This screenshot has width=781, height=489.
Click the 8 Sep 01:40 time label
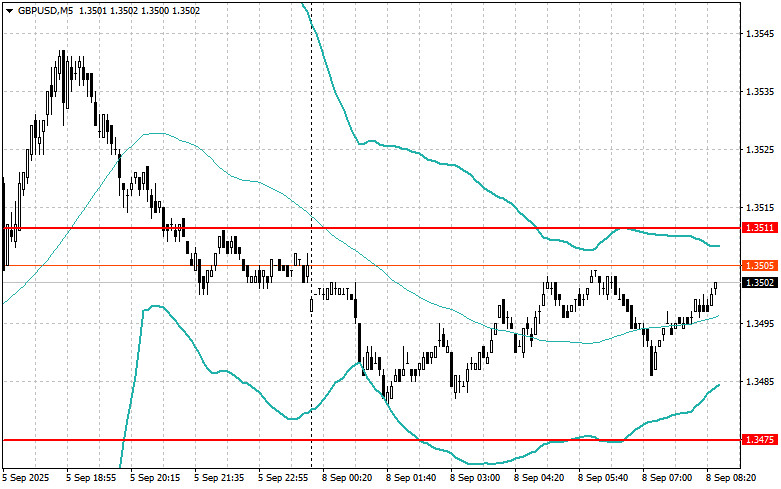tap(411, 478)
